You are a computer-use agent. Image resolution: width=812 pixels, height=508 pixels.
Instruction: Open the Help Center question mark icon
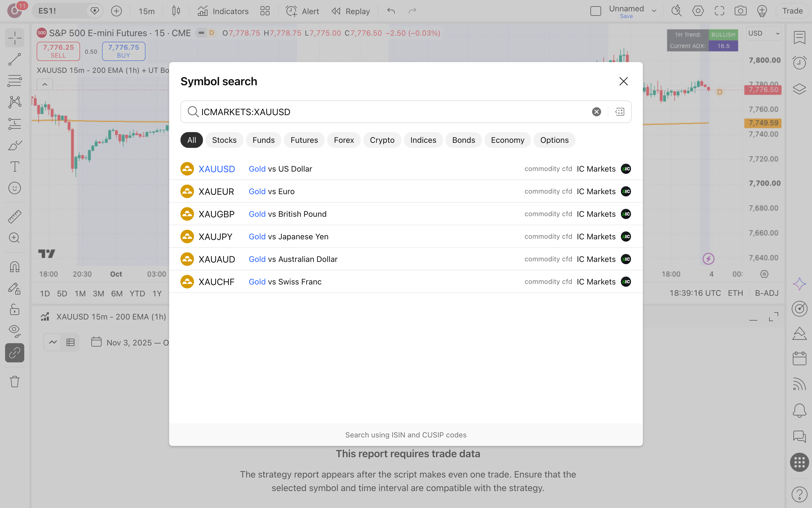tap(799, 494)
